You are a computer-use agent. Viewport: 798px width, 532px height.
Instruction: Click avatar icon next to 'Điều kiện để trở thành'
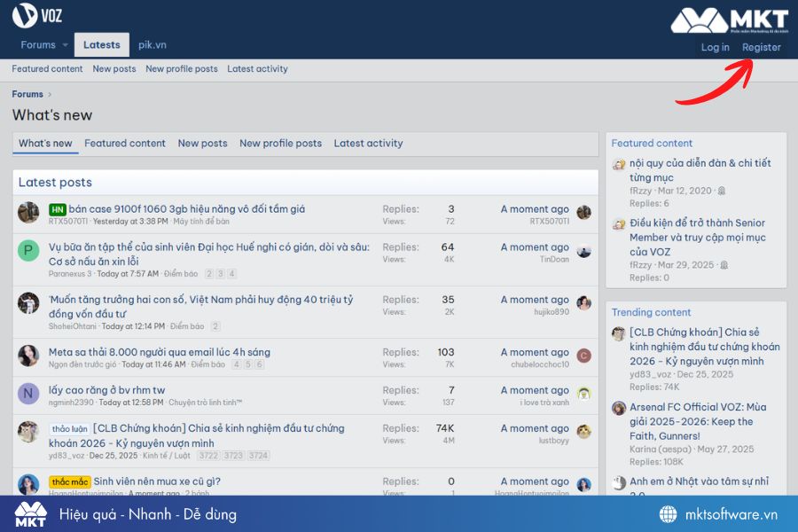(618, 224)
